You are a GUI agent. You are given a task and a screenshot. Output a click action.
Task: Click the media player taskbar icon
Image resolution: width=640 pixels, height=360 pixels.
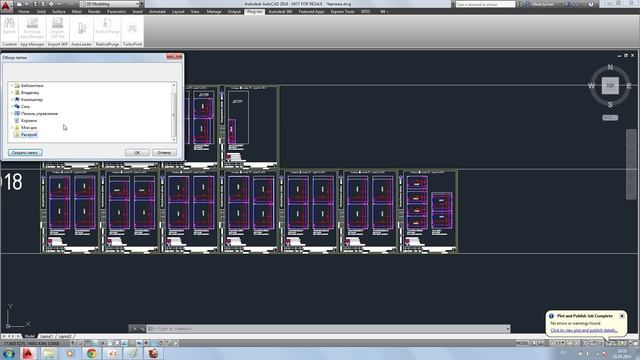coord(70,353)
